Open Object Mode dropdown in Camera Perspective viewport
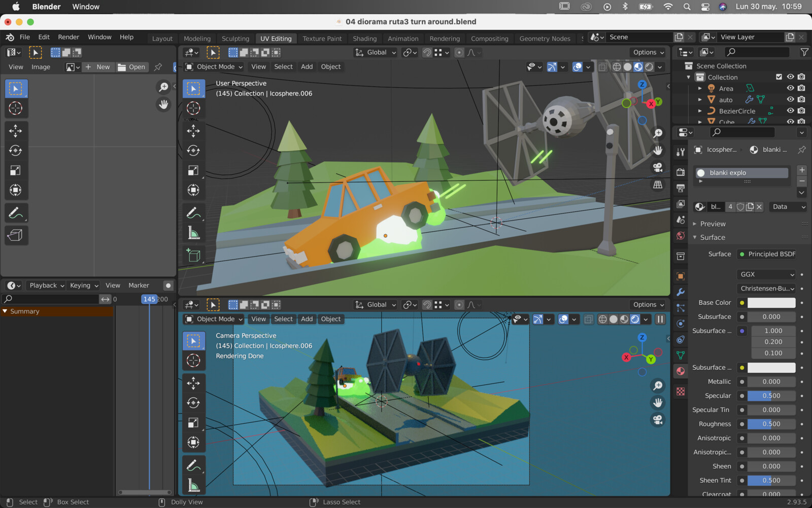 tap(214, 319)
